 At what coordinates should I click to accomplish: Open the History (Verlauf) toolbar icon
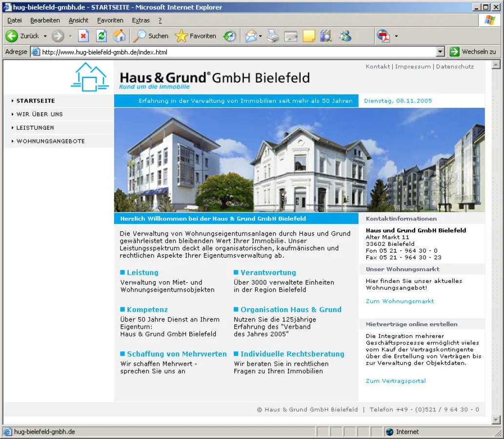click(x=230, y=36)
